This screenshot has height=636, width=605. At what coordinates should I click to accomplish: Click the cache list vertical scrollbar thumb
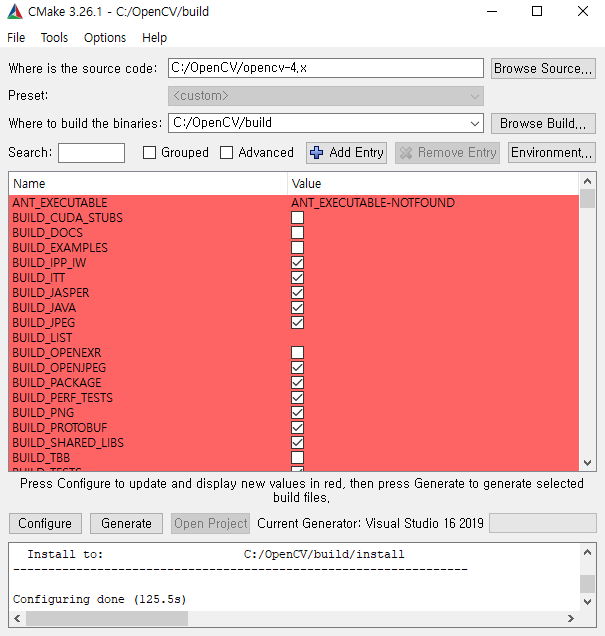[x=587, y=199]
